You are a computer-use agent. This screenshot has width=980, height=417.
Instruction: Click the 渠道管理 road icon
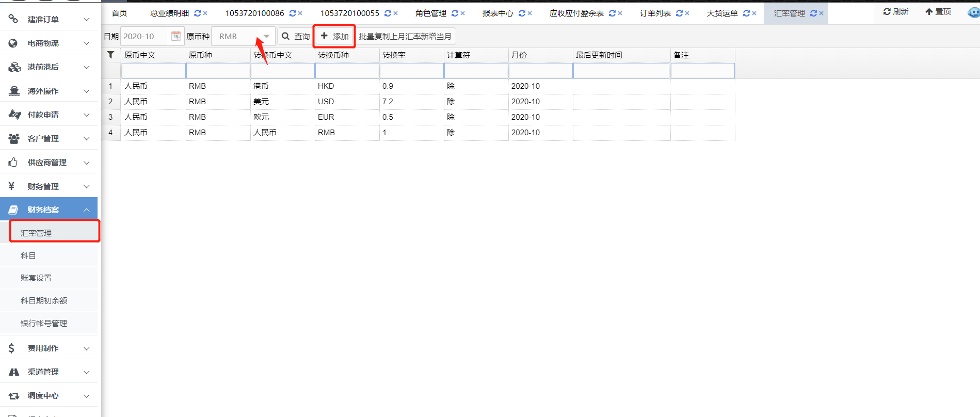pyautogui.click(x=14, y=372)
